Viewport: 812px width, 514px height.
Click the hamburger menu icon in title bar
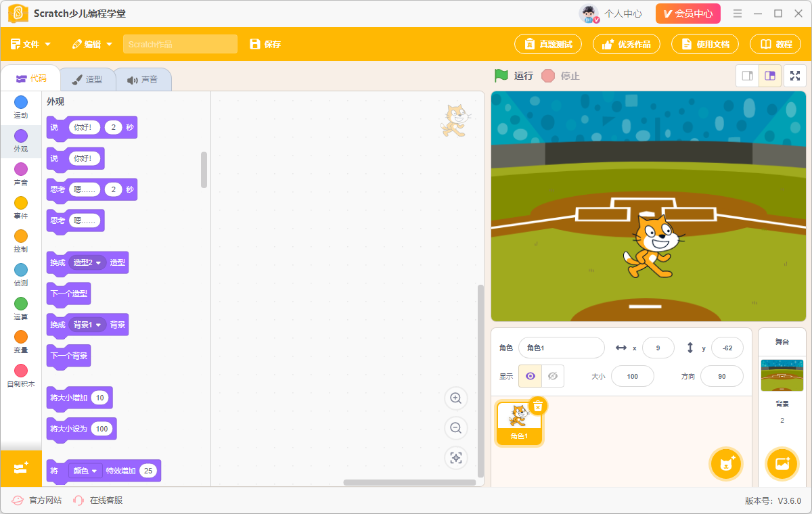738,14
